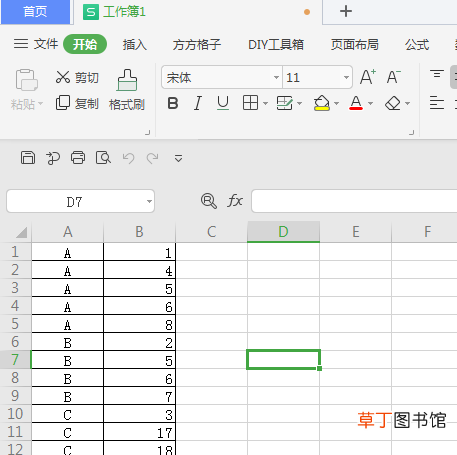The height and width of the screenshot is (455, 457).
Task: Switch to the DIY工具箱 ribbon tab
Action: pyautogui.click(x=276, y=44)
